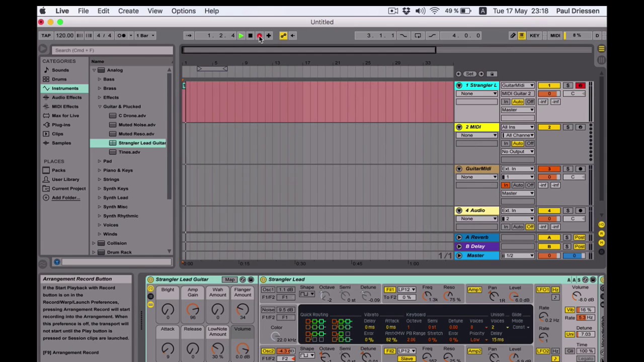Toggle the metronome button
Image resolution: width=644 pixels, height=362 pixels.
122,36
